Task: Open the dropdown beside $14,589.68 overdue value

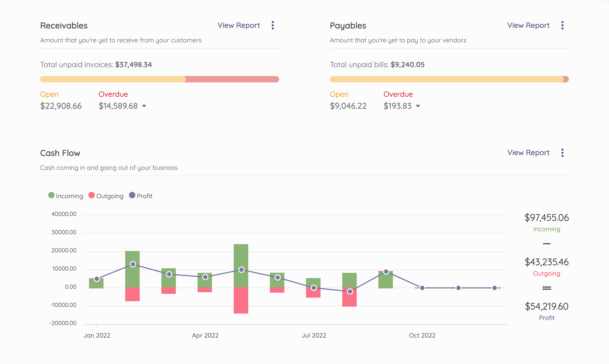Action: pyautogui.click(x=144, y=106)
